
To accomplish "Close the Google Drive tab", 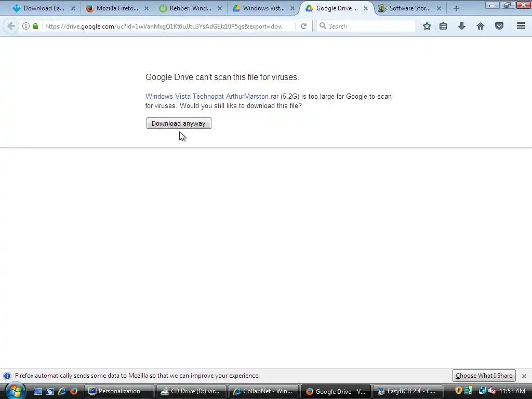I will click(x=366, y=8).
